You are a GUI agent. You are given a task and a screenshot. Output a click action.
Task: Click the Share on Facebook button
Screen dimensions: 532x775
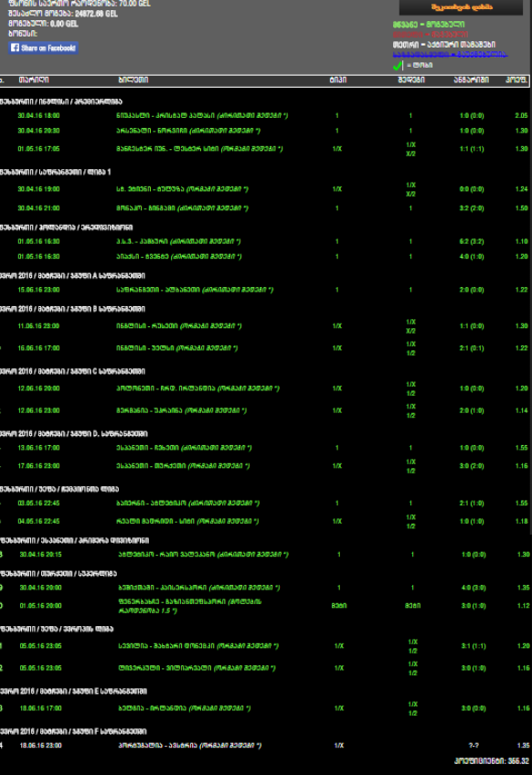pyautogui.click(x=44, y=48)
